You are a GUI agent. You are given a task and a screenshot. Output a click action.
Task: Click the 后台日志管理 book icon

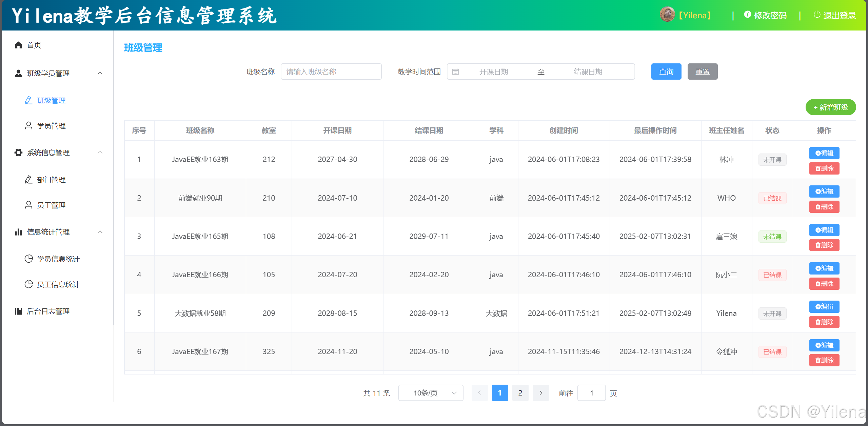point(18,311)
